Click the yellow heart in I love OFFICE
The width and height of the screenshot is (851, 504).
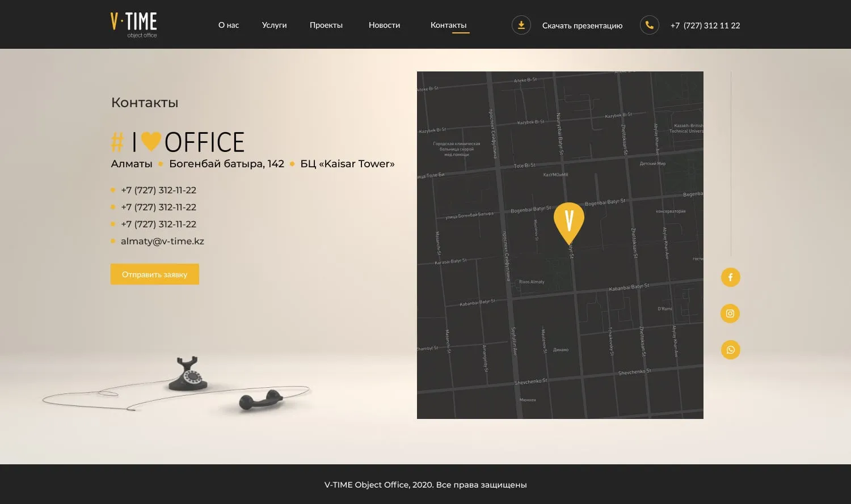point(150,141)
